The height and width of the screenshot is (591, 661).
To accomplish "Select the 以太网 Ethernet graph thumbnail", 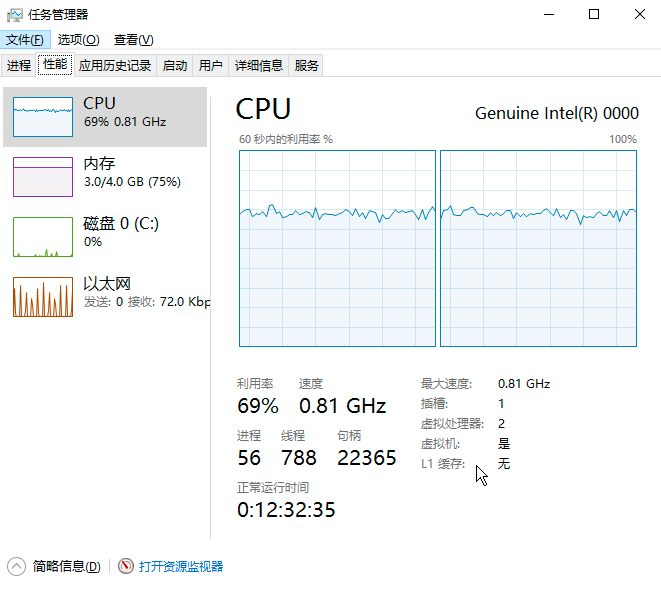I will 43,297.
